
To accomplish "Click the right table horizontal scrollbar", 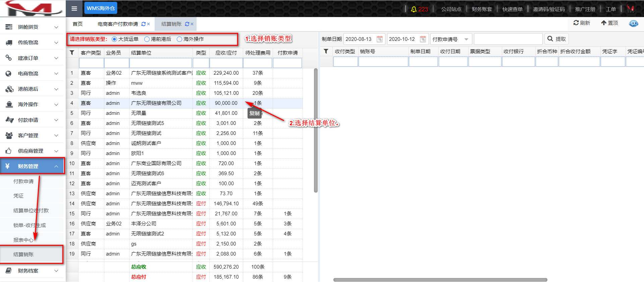I will pos(440,280).
